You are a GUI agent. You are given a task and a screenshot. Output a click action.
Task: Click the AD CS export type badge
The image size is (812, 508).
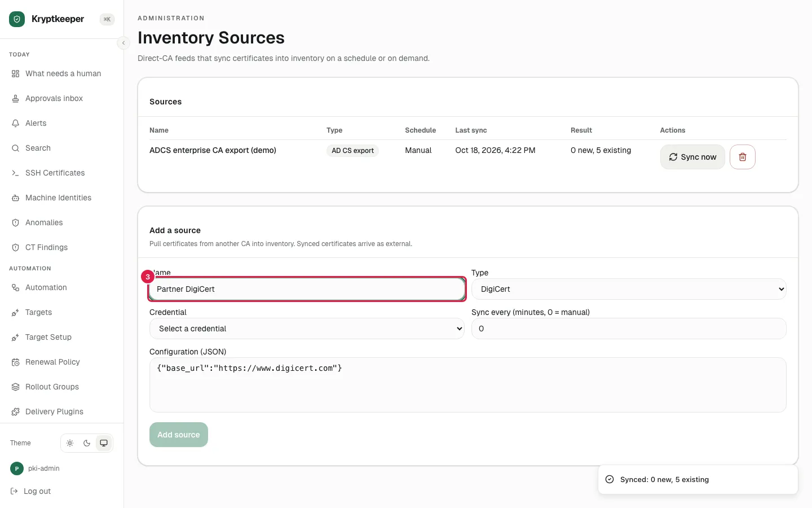352,151
